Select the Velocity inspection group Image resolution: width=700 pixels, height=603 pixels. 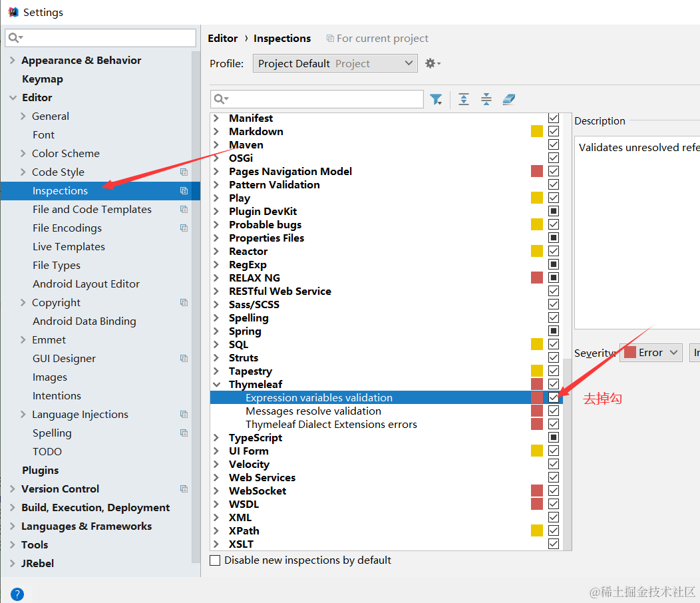249,464
